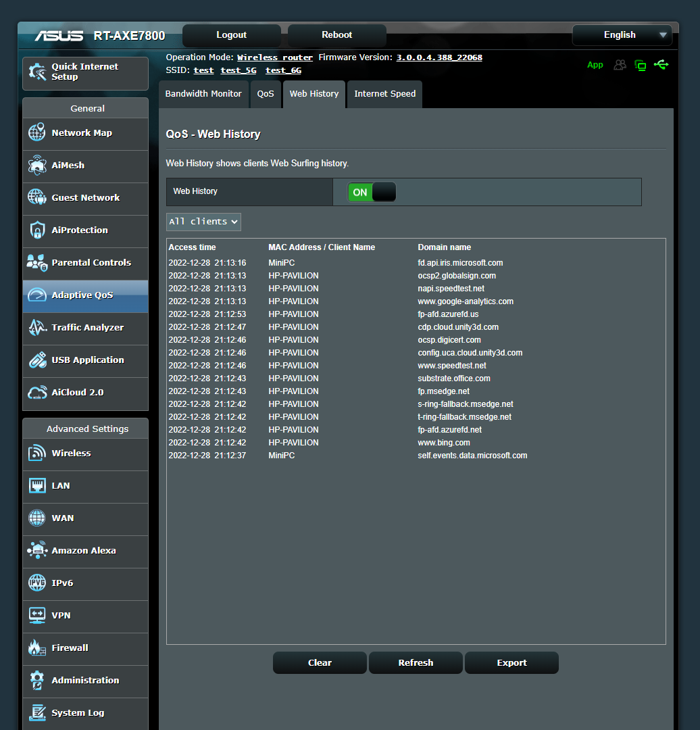Click the network clients status icon

coord(641,65)
